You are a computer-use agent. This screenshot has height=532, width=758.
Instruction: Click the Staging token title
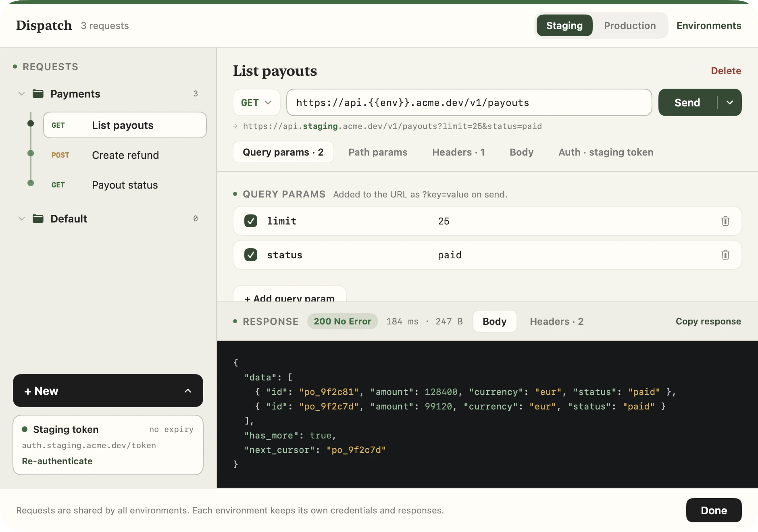pyautogui.click(x=66, y=429)
